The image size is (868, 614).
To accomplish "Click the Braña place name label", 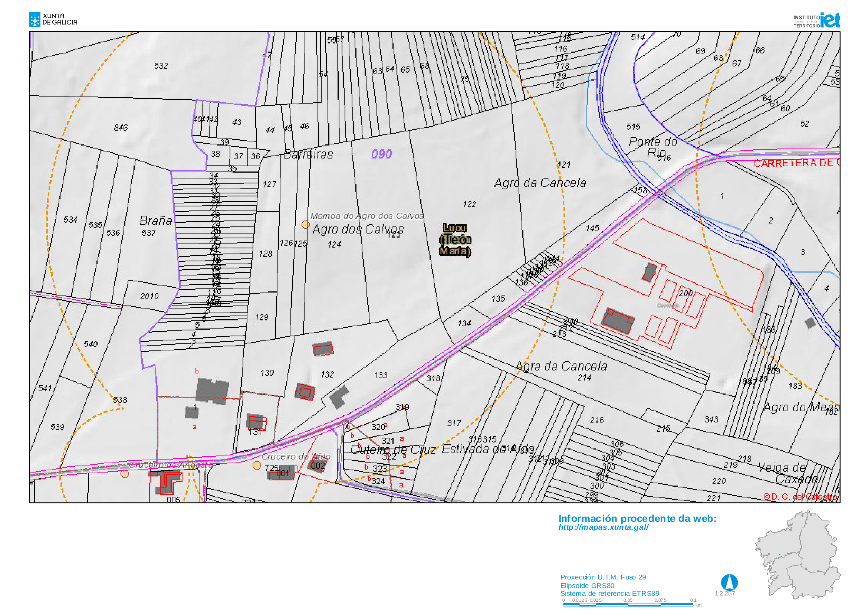I will pyautogui.click(x=155, y=221).
